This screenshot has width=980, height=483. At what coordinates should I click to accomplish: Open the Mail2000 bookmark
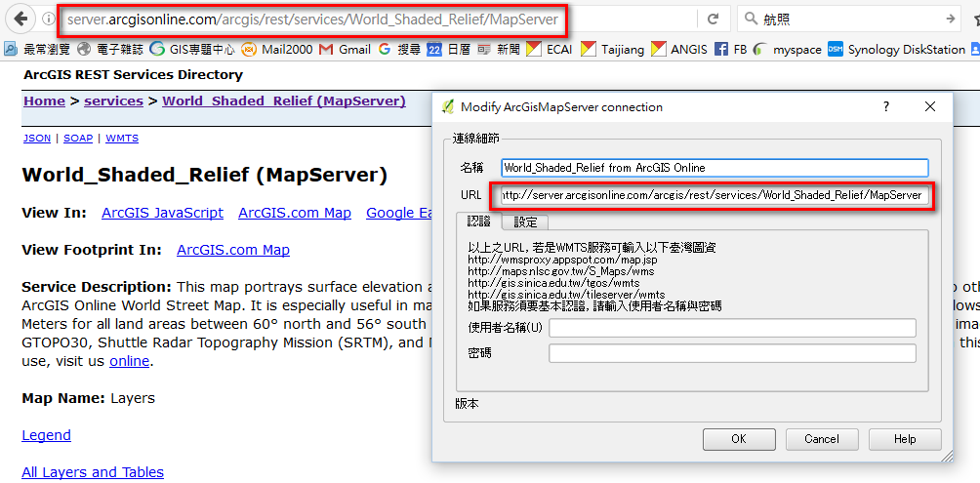point(277,49)
